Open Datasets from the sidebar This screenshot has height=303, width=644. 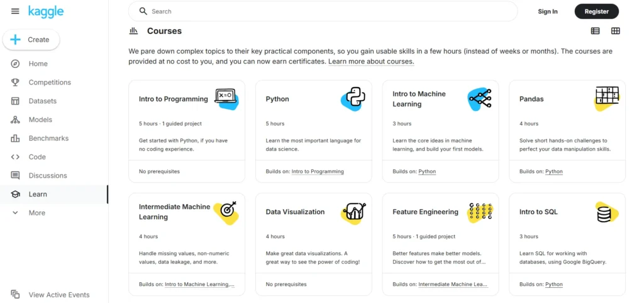(42, 101)
